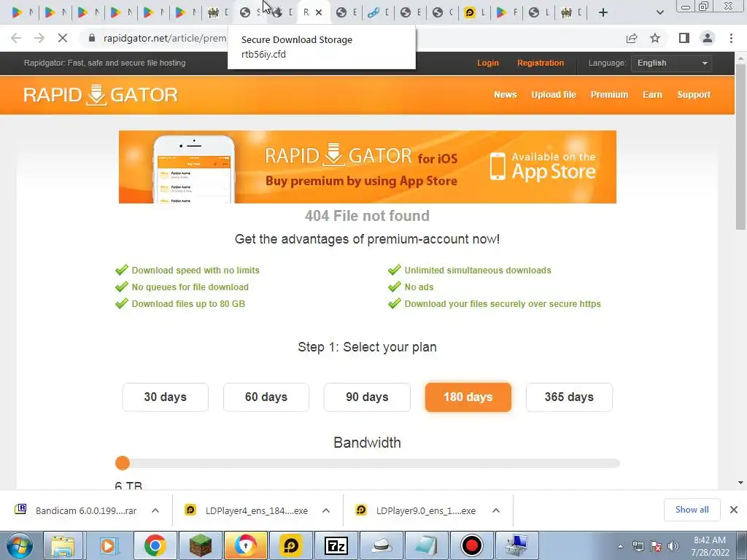Expand the tab search chevron

click(x=659, y=13)
